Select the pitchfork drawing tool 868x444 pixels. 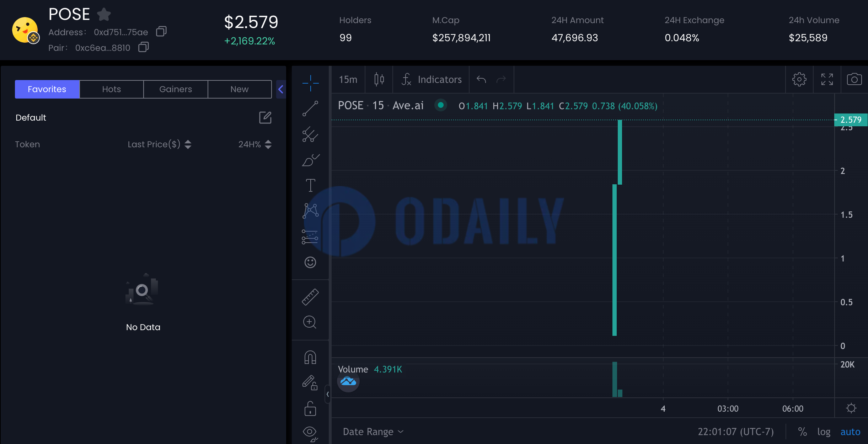pos(310,134)
